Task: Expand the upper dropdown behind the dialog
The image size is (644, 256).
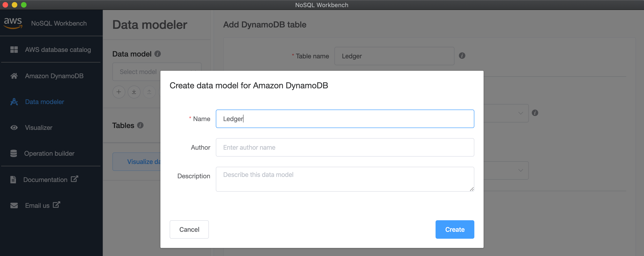Action: [506, 113]
